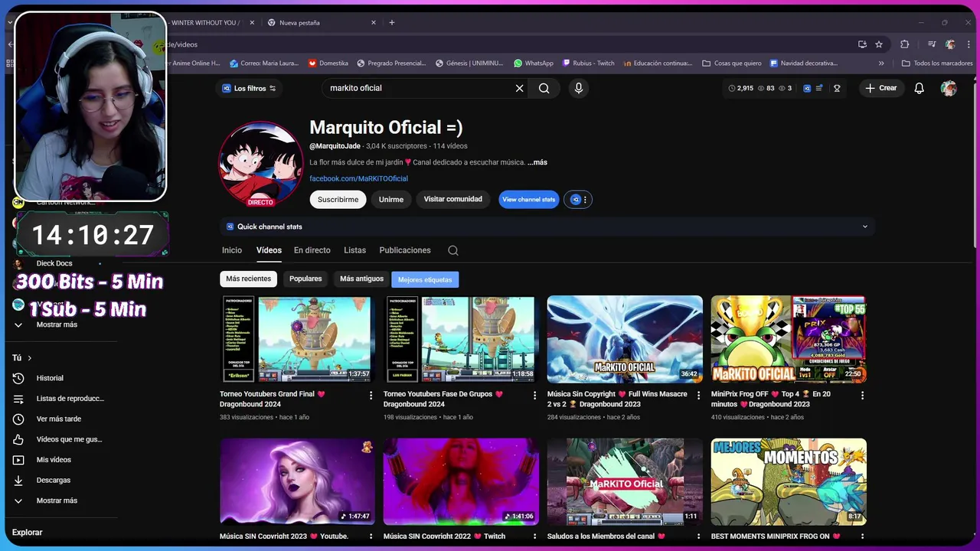Switch to Inicio channel tab

coord(232,250)
